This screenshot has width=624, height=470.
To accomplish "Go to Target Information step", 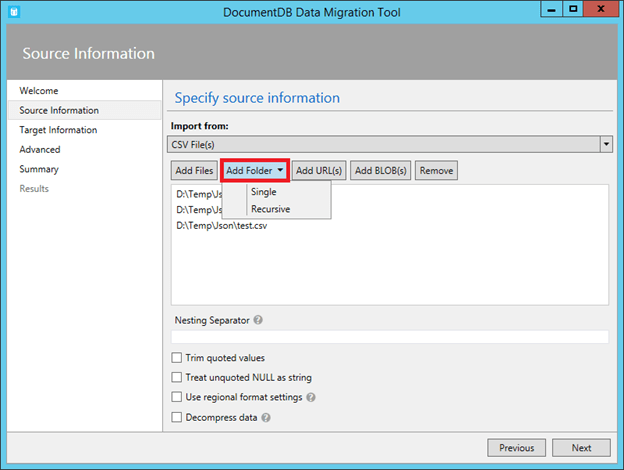I will tap(58, 130).
